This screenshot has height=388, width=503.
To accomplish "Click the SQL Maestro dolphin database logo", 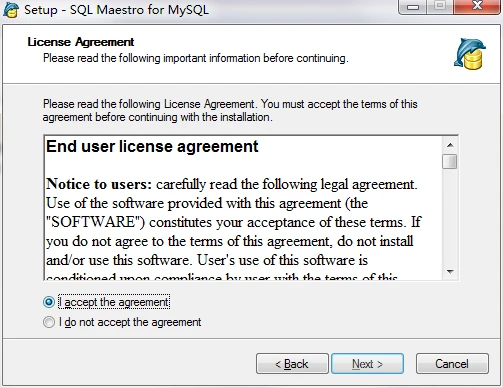I will (470, 54).
